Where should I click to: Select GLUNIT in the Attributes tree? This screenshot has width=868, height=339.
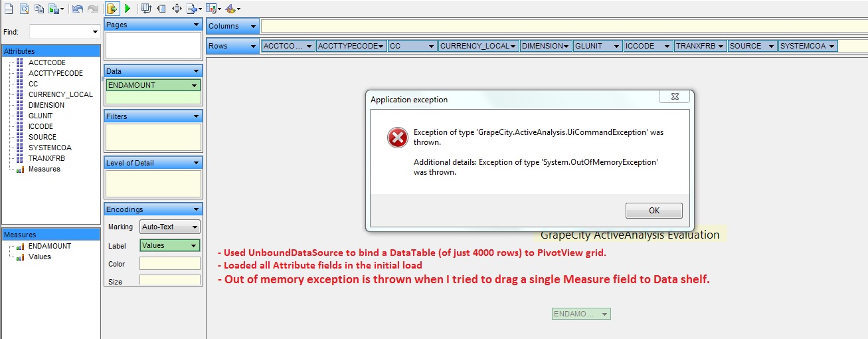41,116
